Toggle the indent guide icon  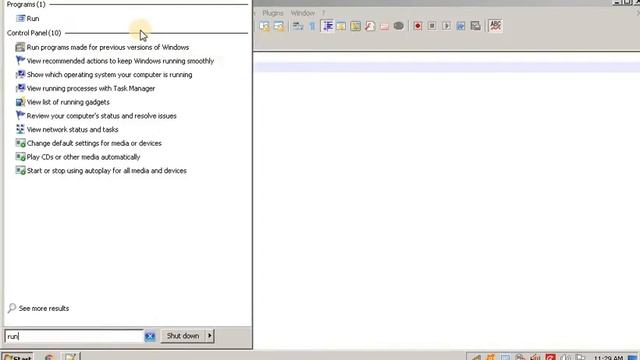(x=327, y=26)
